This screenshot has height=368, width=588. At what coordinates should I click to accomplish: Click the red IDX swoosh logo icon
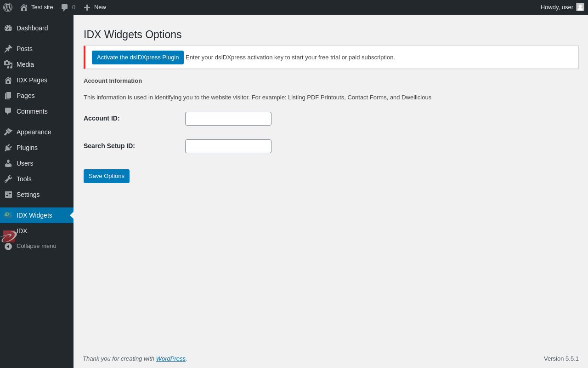[x=9, y=236]
